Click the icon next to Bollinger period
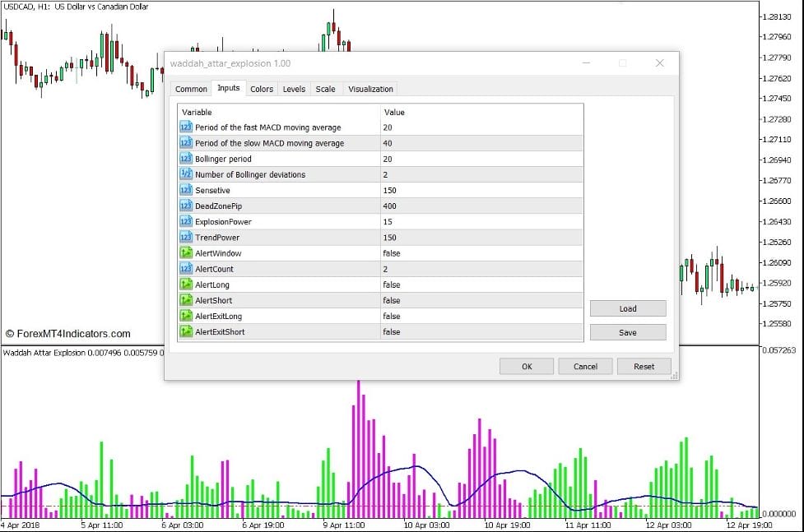The width and height of the screenshot is (804, 532). point(185,159)
